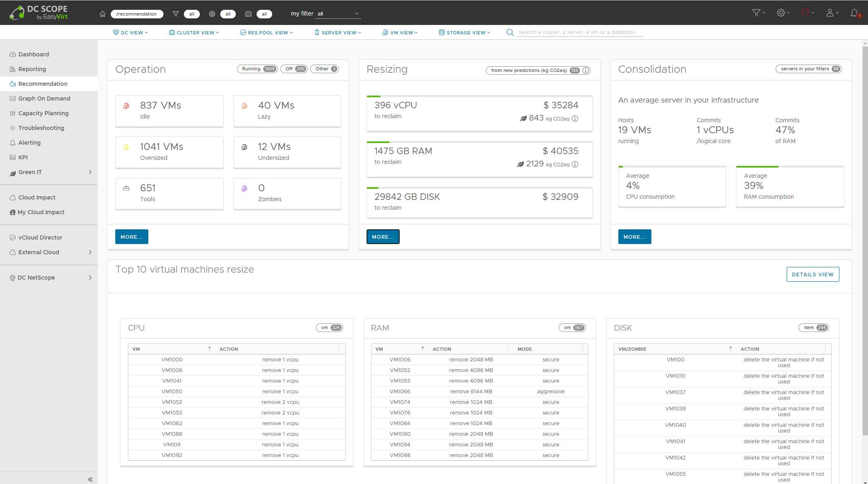868x484 pixels.
Task: Click the CPU vm 324 pill
Action: tap(329, 327)
